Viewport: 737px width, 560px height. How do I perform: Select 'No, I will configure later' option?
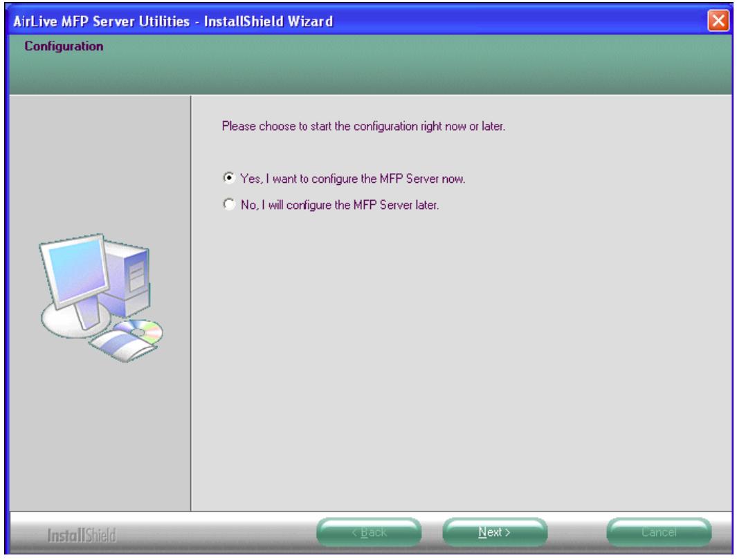[229, 204]
